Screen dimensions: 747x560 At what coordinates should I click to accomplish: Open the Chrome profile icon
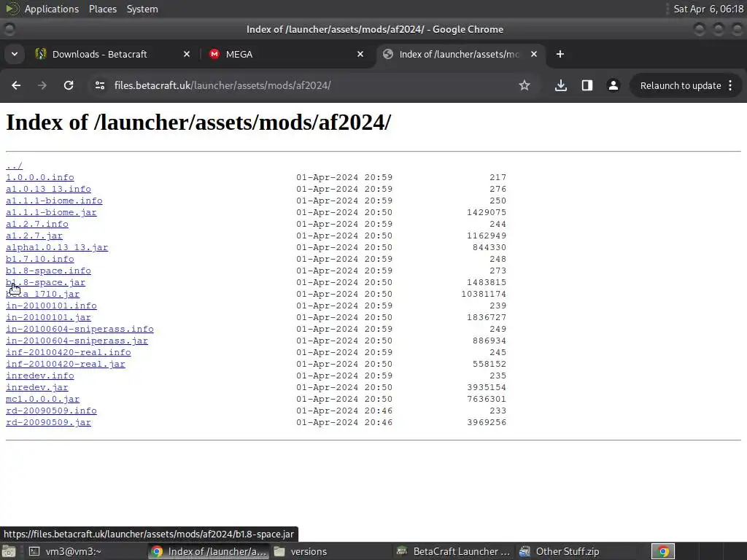click(613, 85)
